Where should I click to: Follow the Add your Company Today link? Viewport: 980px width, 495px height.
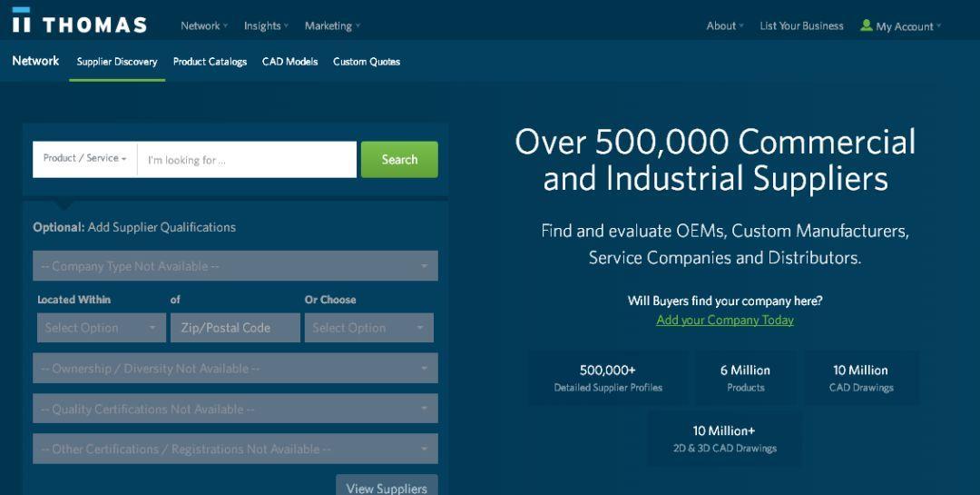tap(725, 320)
